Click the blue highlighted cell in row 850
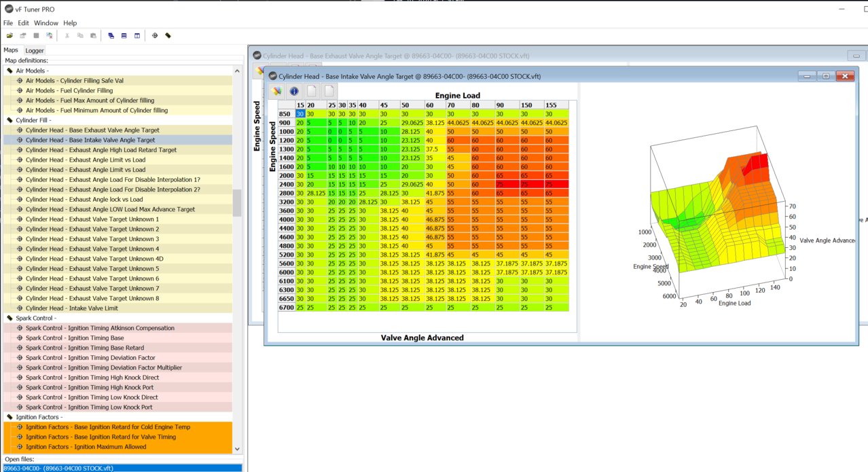 click(x=300, y=114)
